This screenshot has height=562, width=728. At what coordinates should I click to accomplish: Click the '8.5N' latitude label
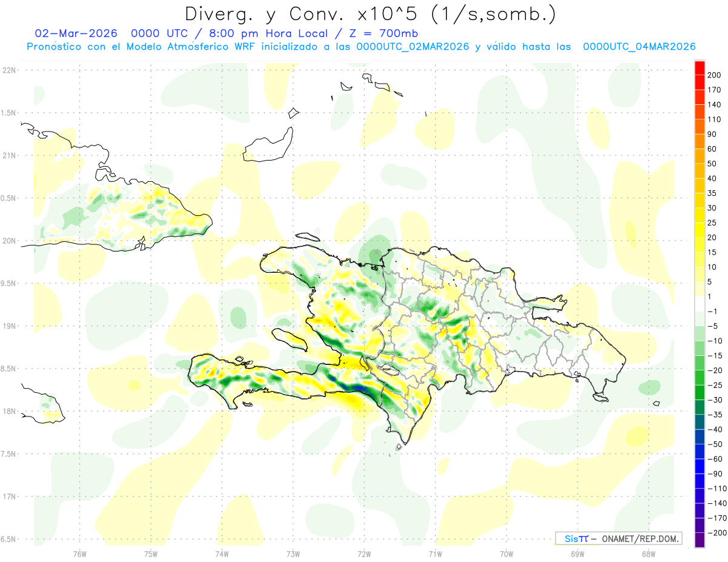9,369
